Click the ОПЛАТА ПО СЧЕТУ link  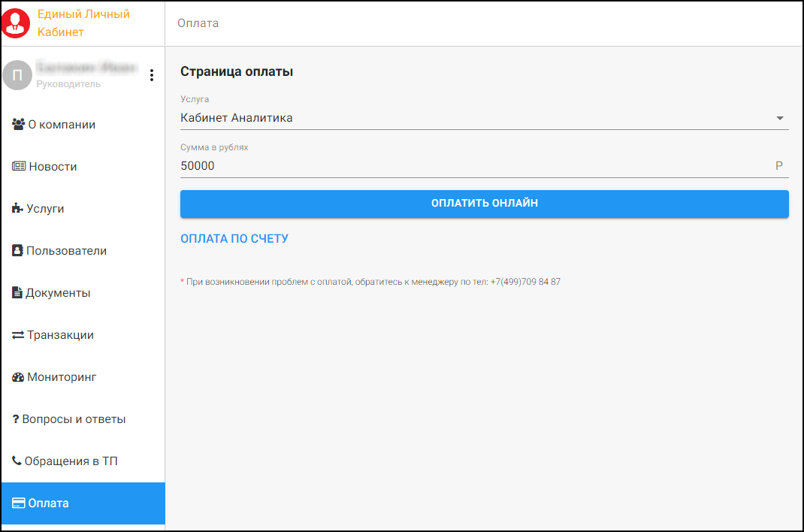(234, 239)
